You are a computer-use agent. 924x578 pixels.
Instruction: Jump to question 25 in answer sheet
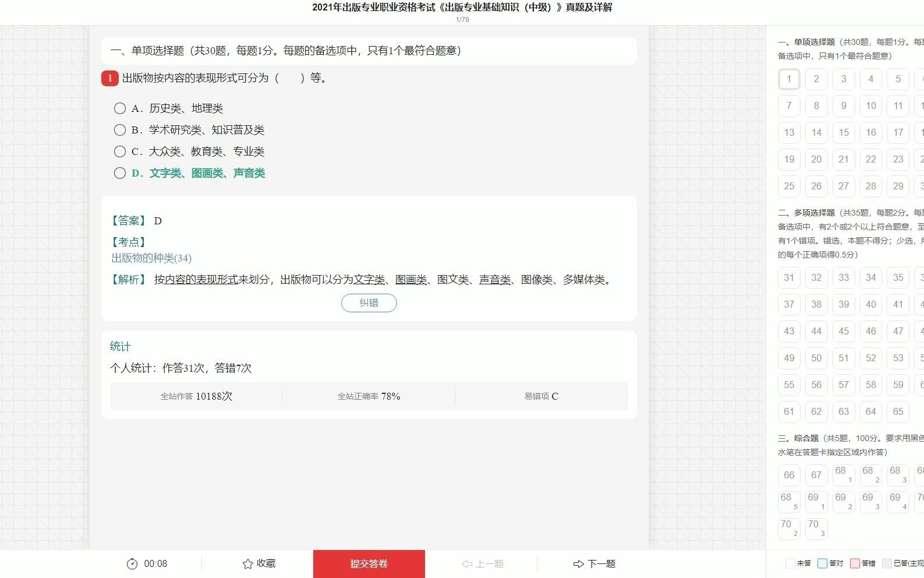pos(789,186)
